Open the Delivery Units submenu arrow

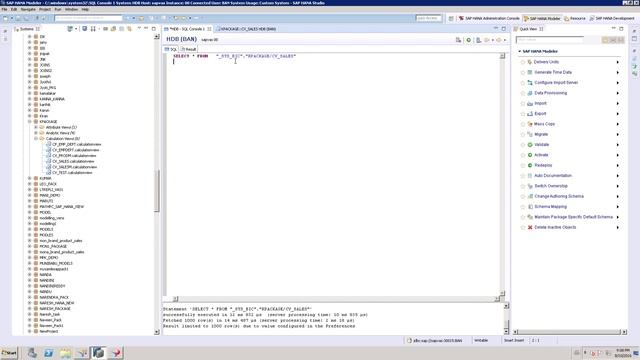point(618,62)
